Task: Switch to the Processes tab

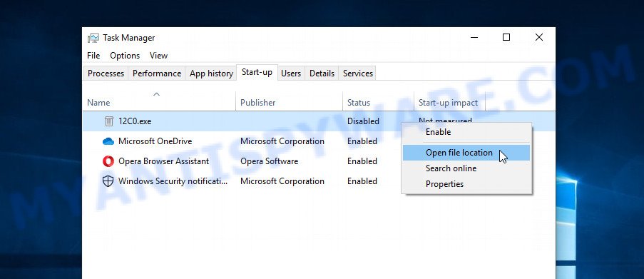Action: [106, 73]
